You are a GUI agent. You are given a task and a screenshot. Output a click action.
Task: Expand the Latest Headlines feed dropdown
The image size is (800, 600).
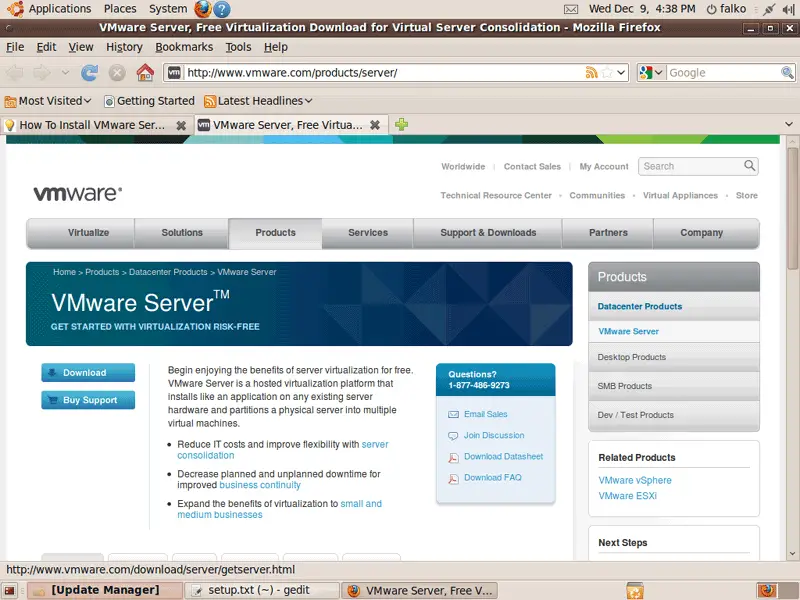coord(309,101)
